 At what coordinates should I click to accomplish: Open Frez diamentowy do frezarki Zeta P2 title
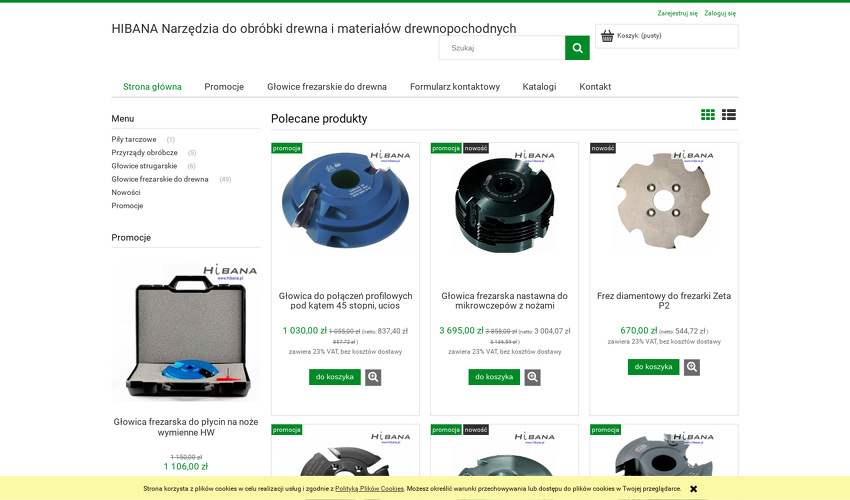click(664, 301)
